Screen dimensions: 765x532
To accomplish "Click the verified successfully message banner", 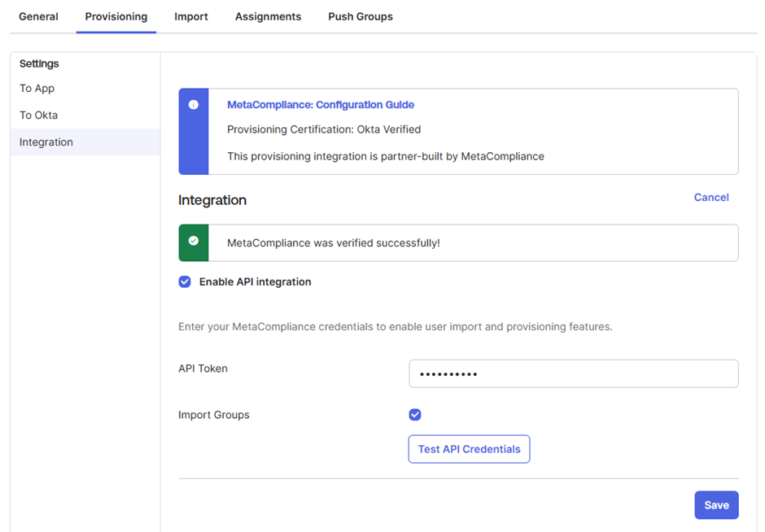I will [x=458, y=243].
